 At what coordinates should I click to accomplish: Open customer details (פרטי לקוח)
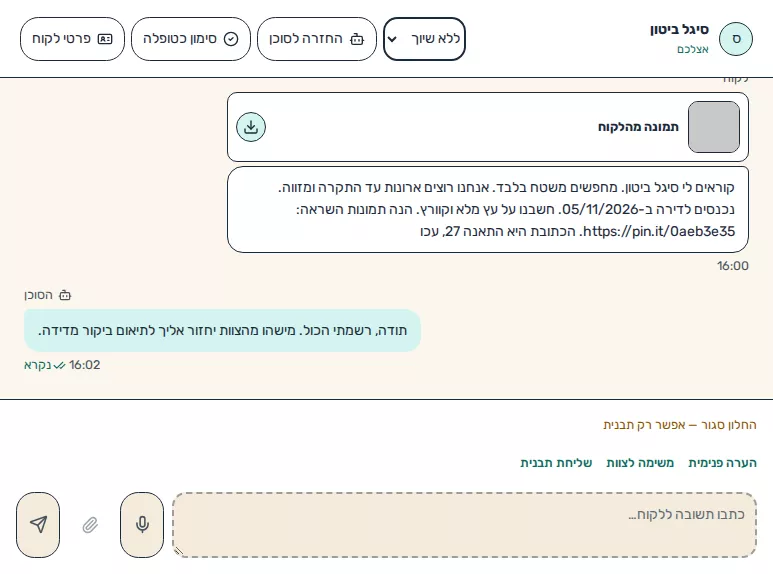click(72, 39)
